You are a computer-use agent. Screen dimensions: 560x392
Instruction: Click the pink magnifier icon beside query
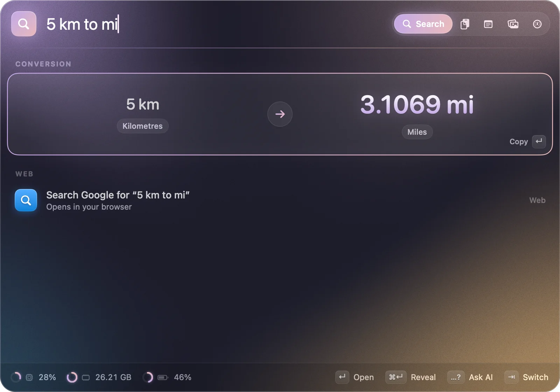24,24
